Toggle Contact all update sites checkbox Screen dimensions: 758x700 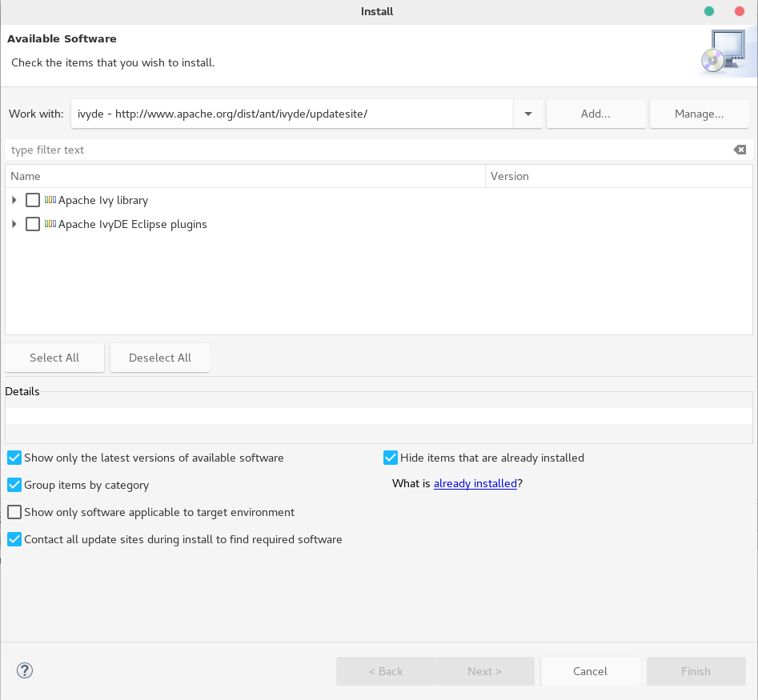point(14,539)
